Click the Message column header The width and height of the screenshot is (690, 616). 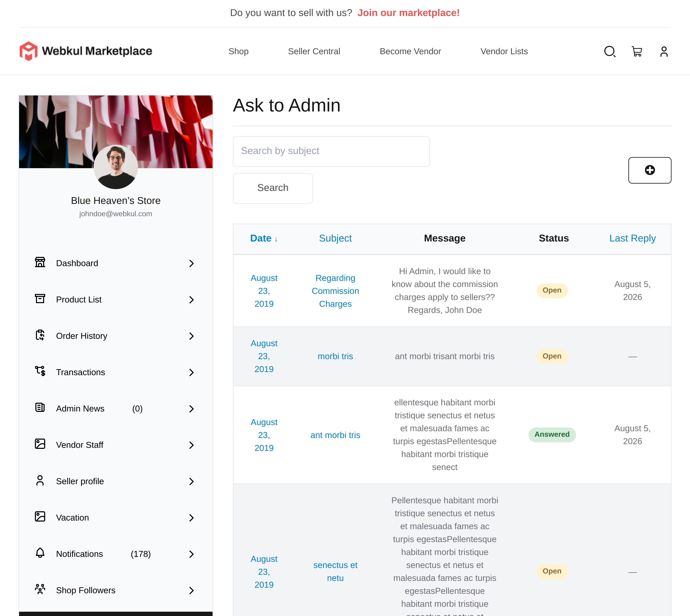point(445,238)
